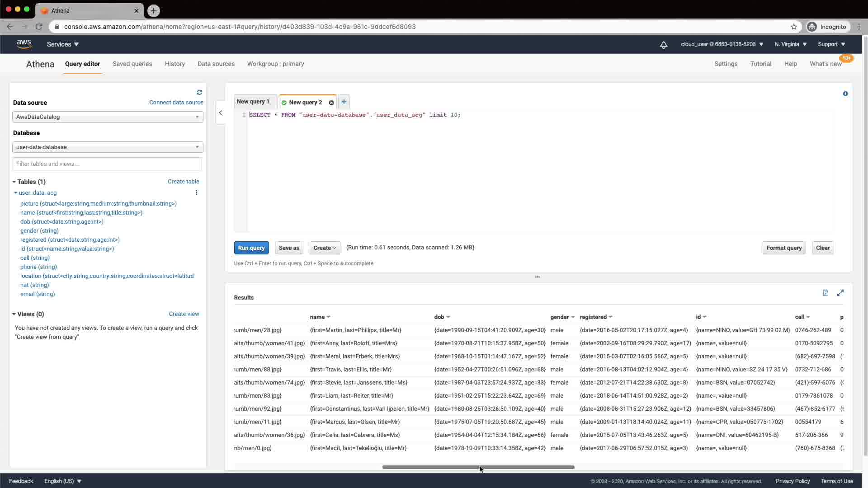Image resolution: width=868 pixels, height=488 pixels.
Task: Click the Connect data source link
Action: click(176, 103)
